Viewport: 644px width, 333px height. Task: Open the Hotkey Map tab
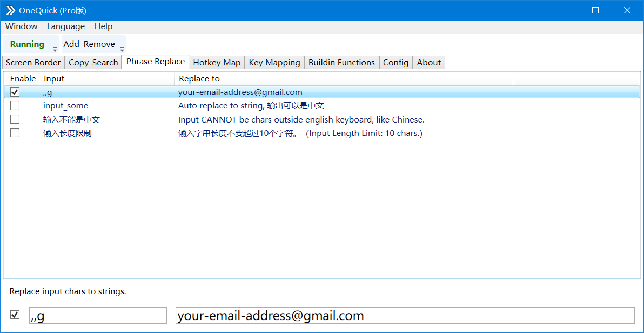pyautogui.click(x=217, y=62)
